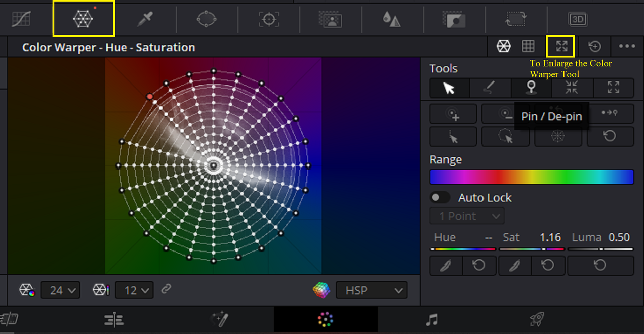The width and height of the screenshot is (644, 334).
Task: Switch to Chroma-Luma grid mode icon
Action: 528,46
